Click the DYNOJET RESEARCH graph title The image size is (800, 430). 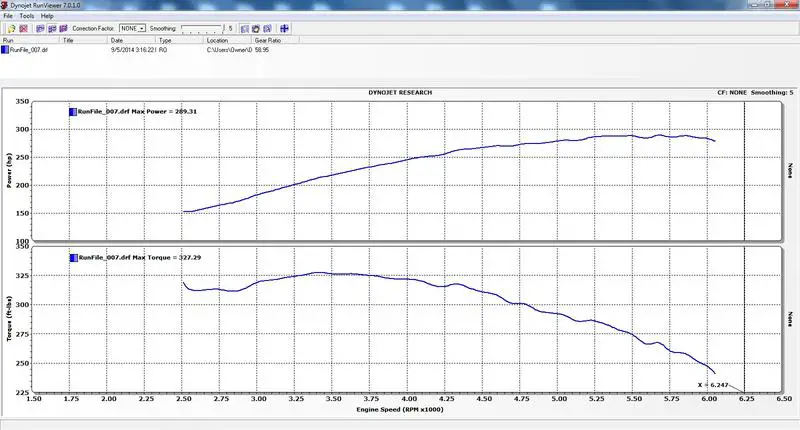click(400, 93)
